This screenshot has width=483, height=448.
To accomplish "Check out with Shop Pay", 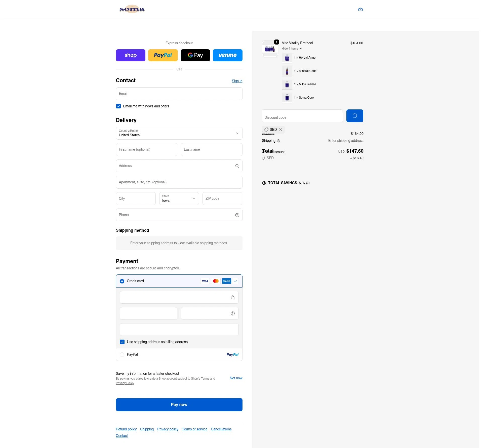I will (131, 55).
